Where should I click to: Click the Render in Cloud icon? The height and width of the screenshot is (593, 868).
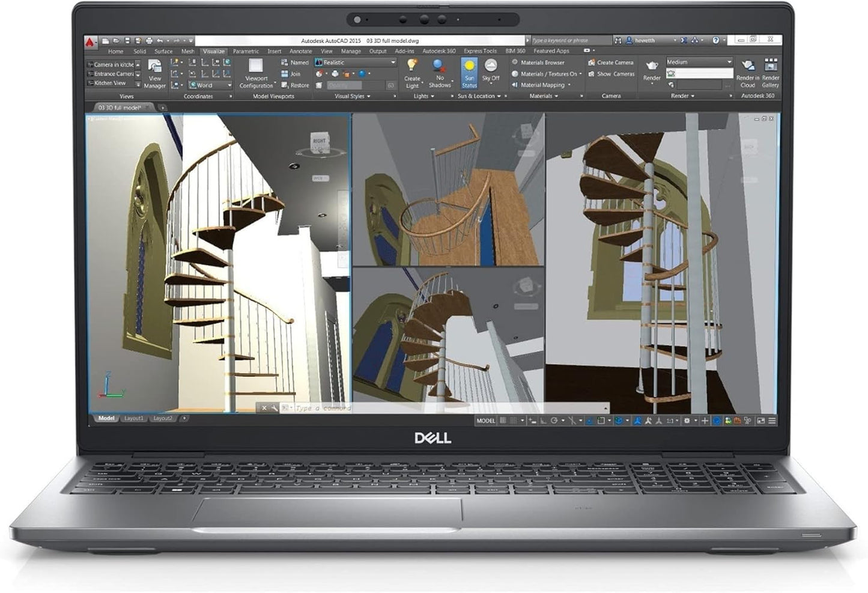click(x=748, y=68)
